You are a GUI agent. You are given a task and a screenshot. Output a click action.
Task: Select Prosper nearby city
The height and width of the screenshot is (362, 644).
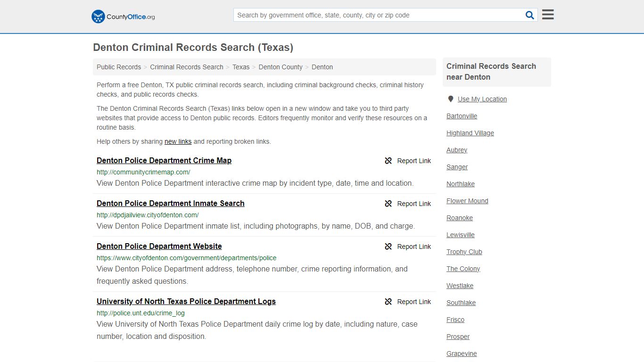[458, 337]
